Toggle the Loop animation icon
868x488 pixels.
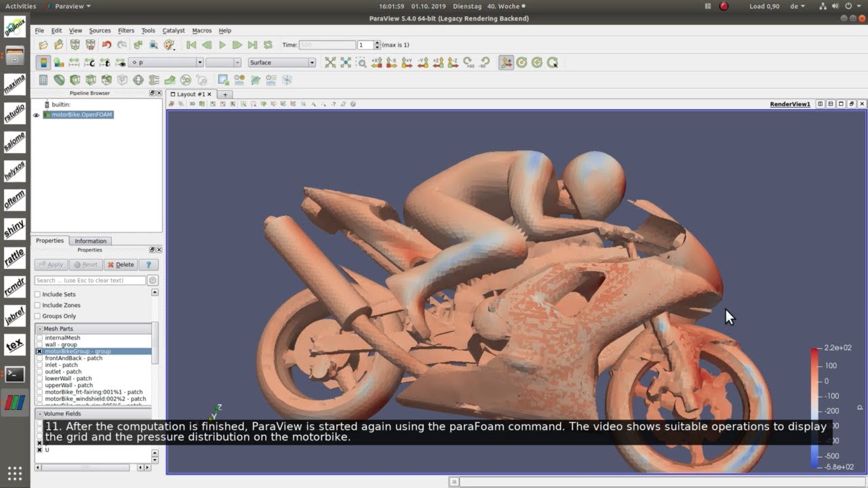coord(268,45)
